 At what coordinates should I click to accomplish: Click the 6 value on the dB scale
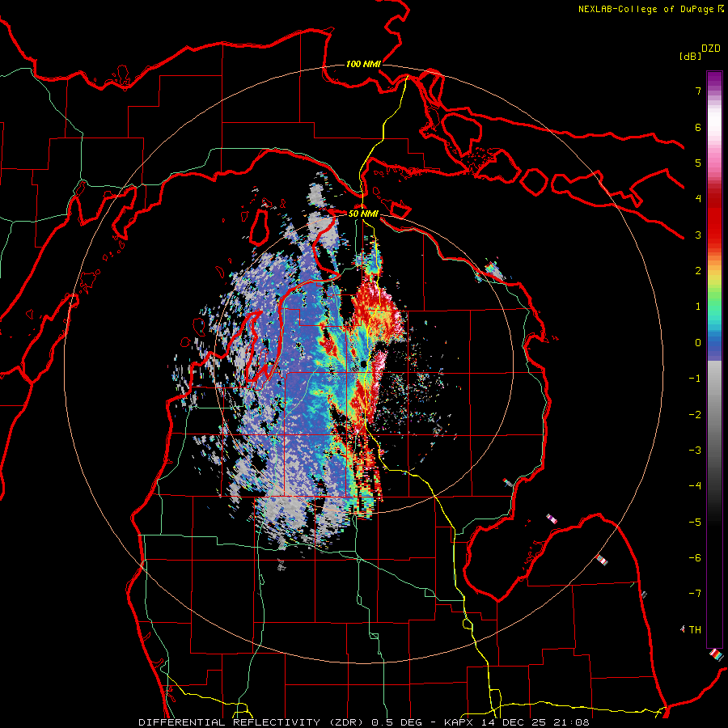(x=698, y=127)
